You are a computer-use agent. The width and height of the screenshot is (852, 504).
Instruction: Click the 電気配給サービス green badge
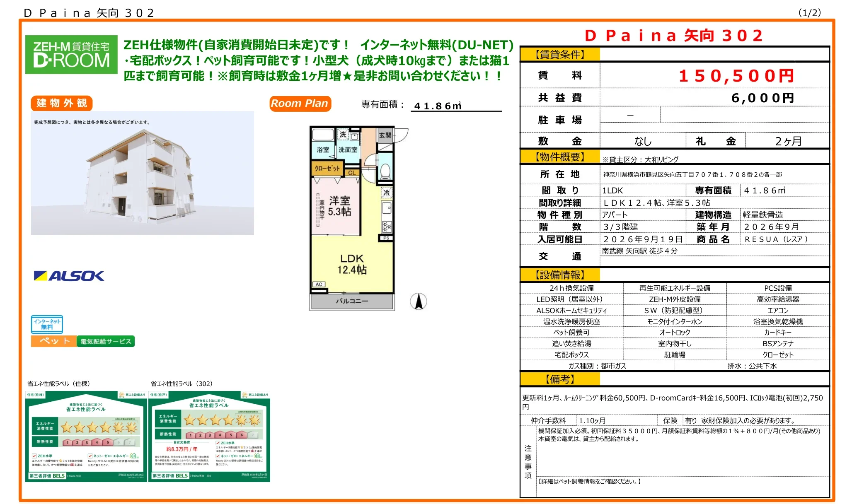coord(106,341)
